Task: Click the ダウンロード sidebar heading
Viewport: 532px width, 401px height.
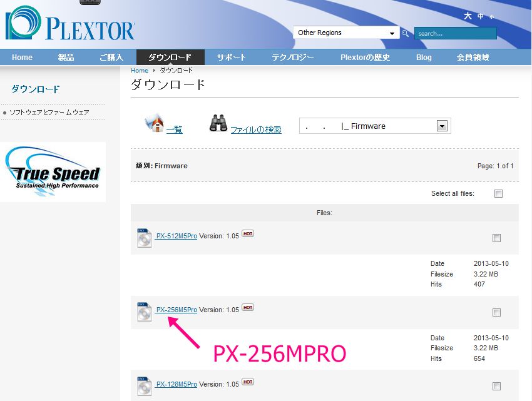Action: tap(35, 89)
